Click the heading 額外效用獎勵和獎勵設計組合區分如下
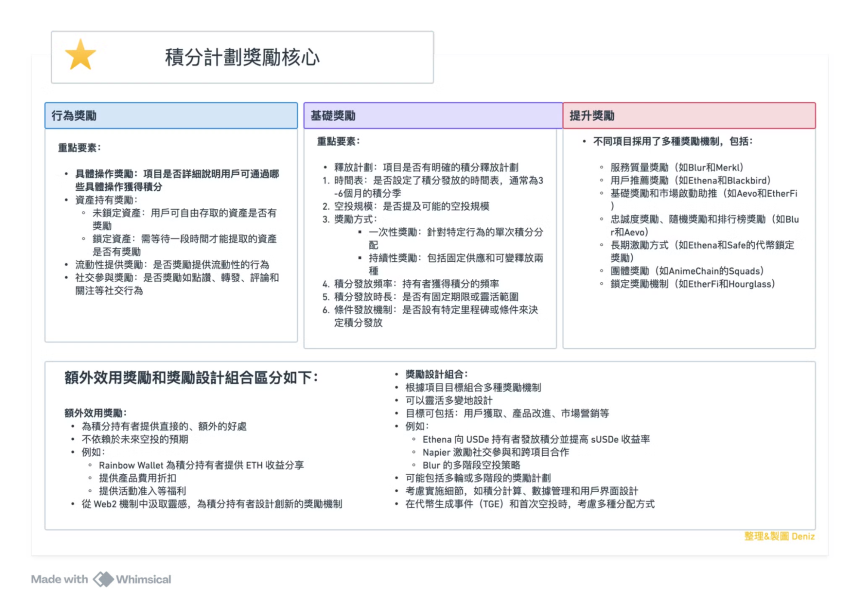This screenshot has height=603, width=860. (x=191, y=377)
